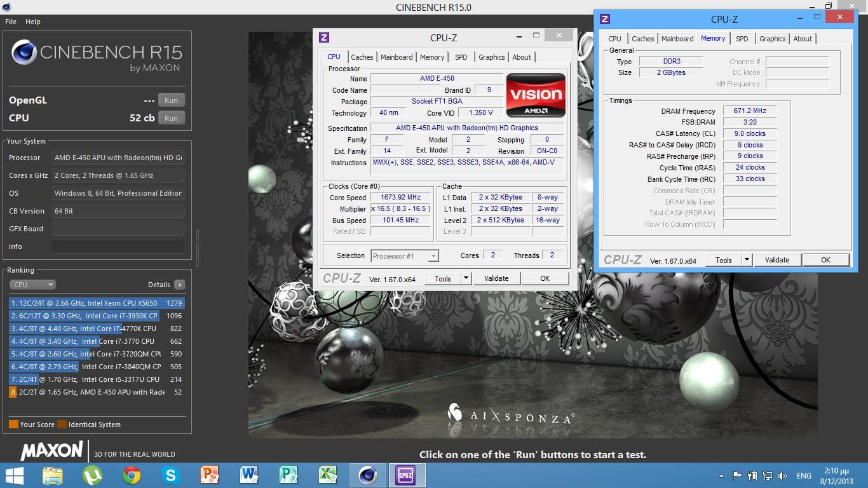The width and height of the screenshot is (868, 488).
Task: Check the power status tray icon
Action: [752, 475]
